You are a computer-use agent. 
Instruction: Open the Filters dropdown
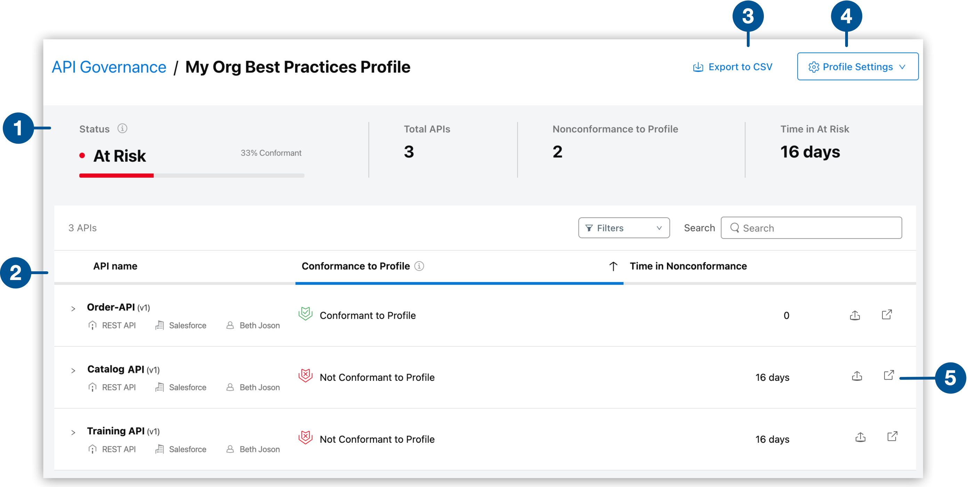(623, 228)
